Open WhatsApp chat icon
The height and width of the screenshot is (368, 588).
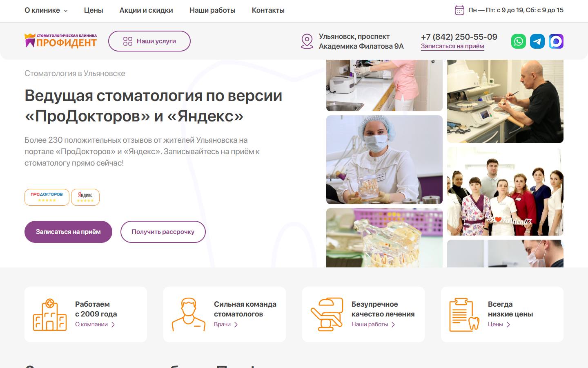click(x=519, y=41)
